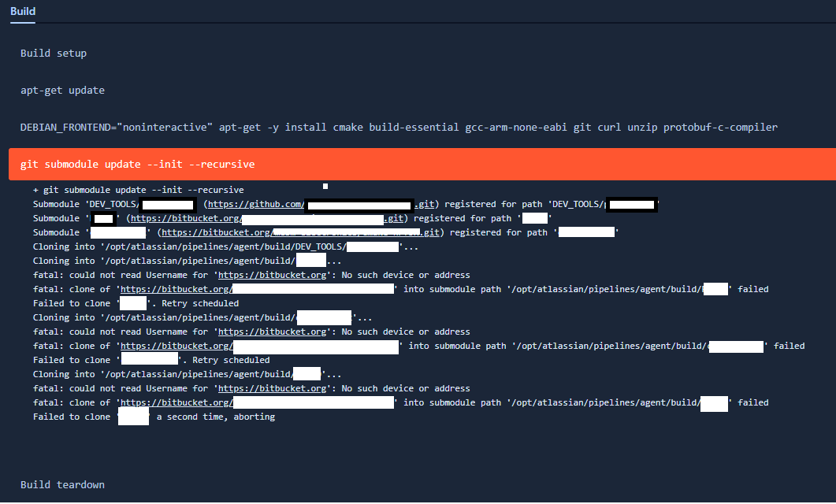Click the 'a second time, aborting' log line
836x504 pixels.
pyautogui.click(x=154, y=417)
